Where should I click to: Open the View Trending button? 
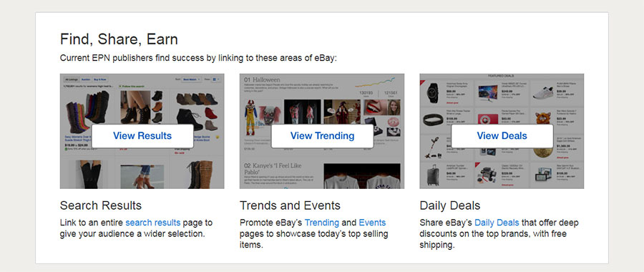pos(323,136)
